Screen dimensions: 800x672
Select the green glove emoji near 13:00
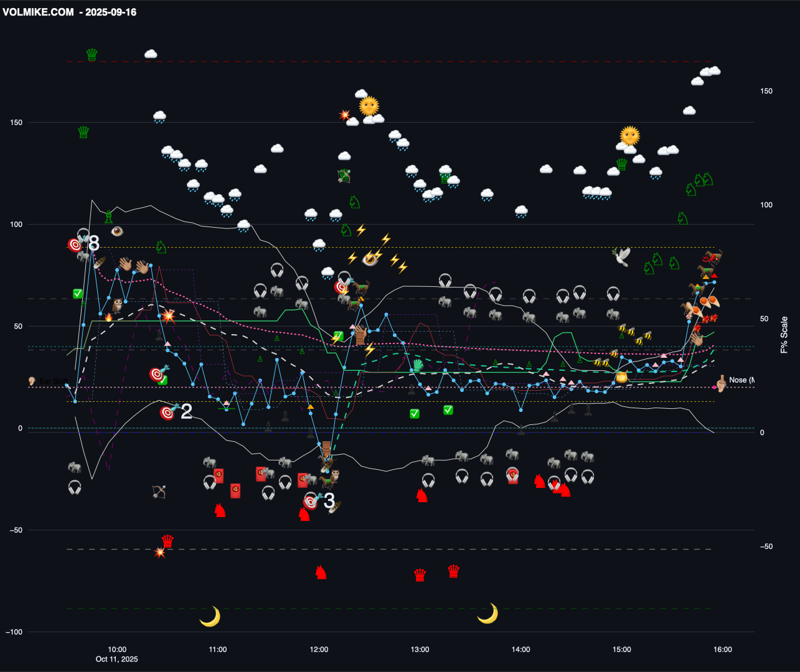(418, 365)
